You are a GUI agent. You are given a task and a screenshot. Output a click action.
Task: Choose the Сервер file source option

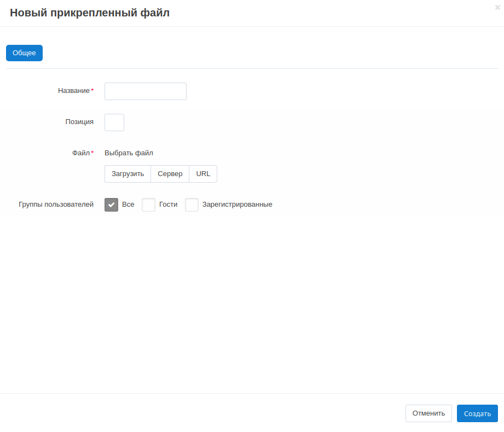coord(170,174)
